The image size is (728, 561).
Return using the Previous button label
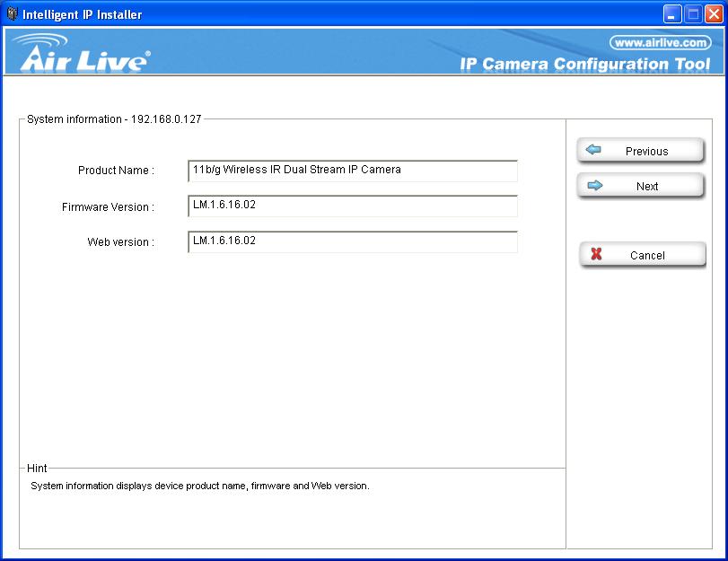coord(646,152)
